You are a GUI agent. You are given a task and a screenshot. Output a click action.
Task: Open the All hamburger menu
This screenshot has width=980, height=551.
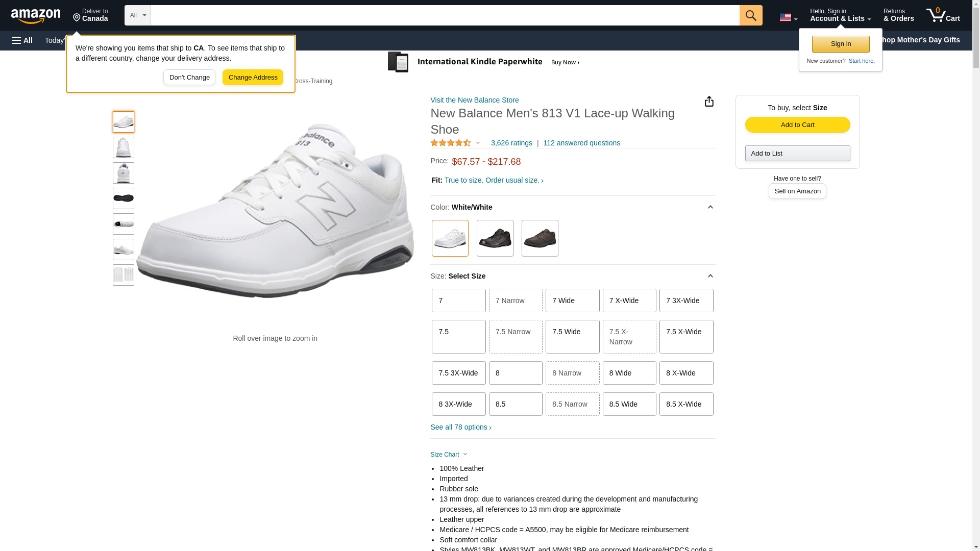(22, 40)
